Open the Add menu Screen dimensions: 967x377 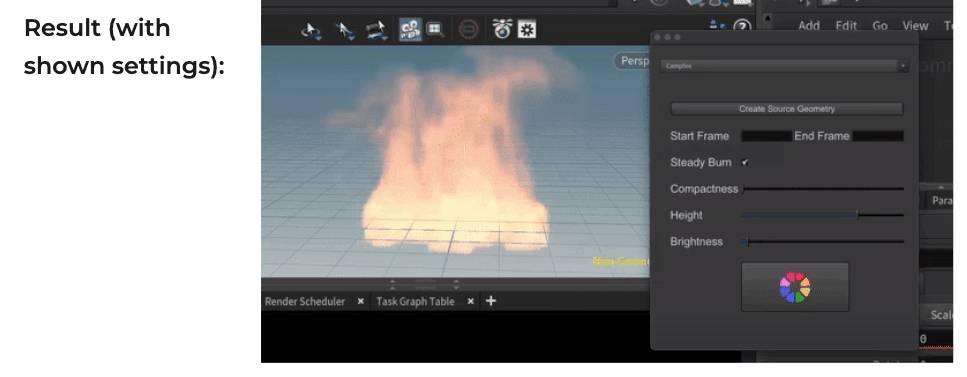click(809, 26)
